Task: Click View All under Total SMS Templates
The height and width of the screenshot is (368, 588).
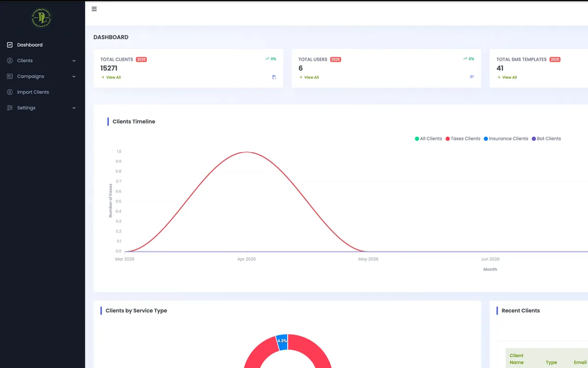Action: [507, 78]
